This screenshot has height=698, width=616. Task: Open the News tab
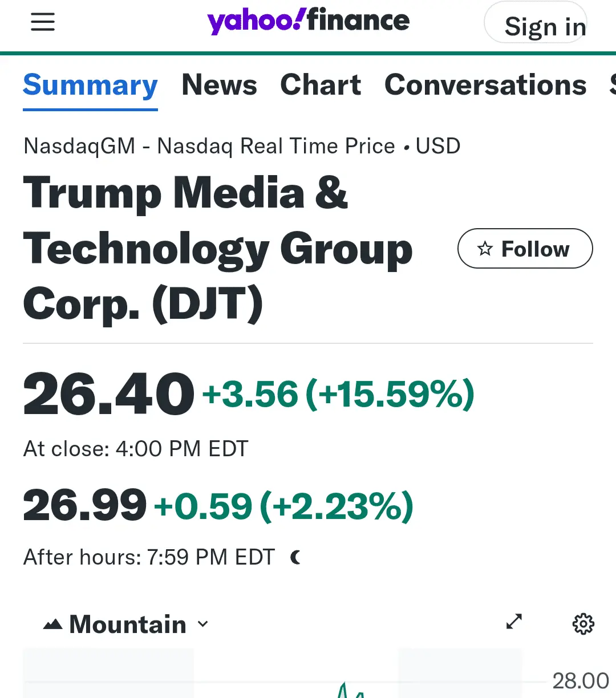click(x=219, y=86)
